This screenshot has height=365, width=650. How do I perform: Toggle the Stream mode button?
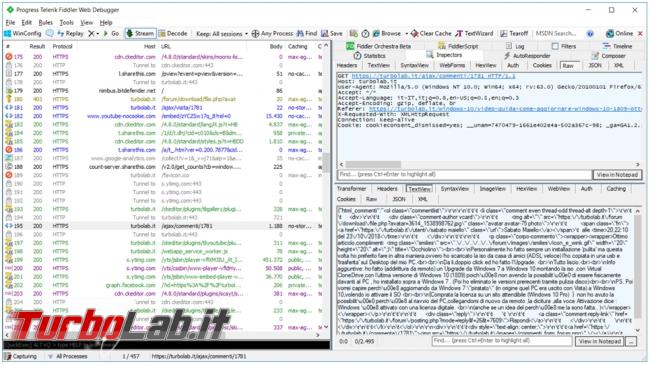[140, 34]
